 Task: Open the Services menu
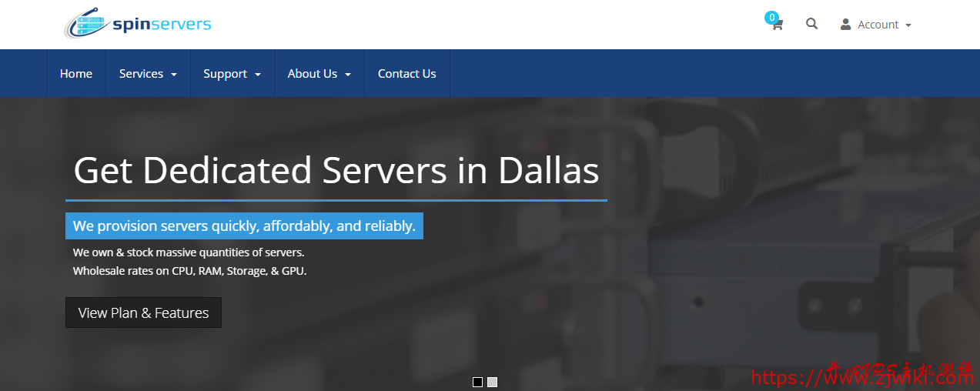(x=141, y=74)
